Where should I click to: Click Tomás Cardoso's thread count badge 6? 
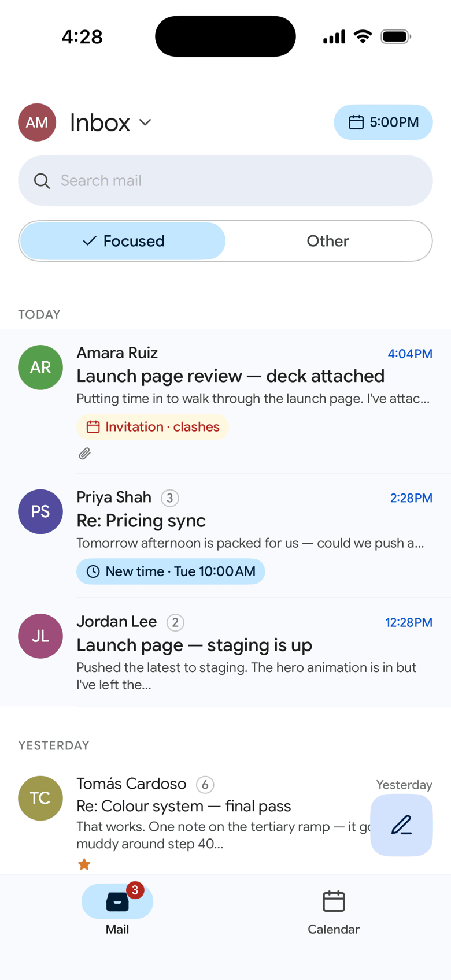(205, 785)
